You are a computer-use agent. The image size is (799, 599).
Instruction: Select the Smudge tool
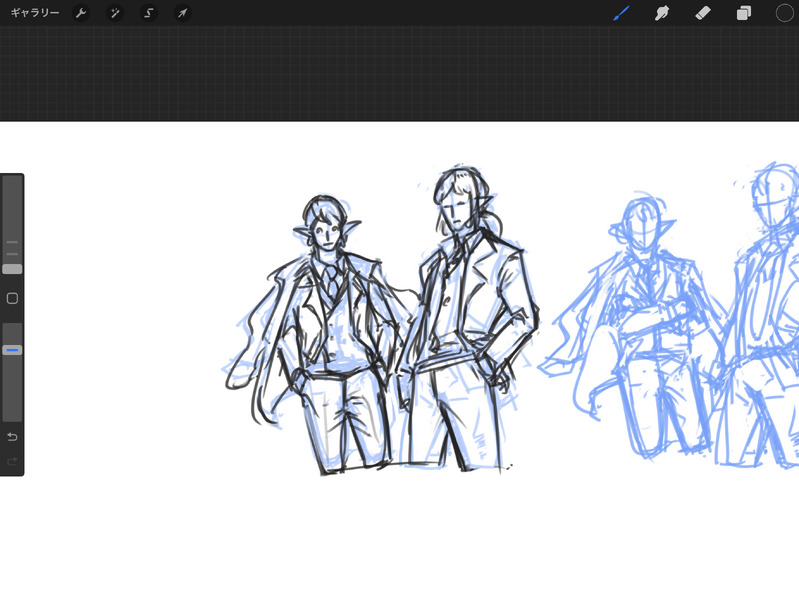tap(661, 13)
